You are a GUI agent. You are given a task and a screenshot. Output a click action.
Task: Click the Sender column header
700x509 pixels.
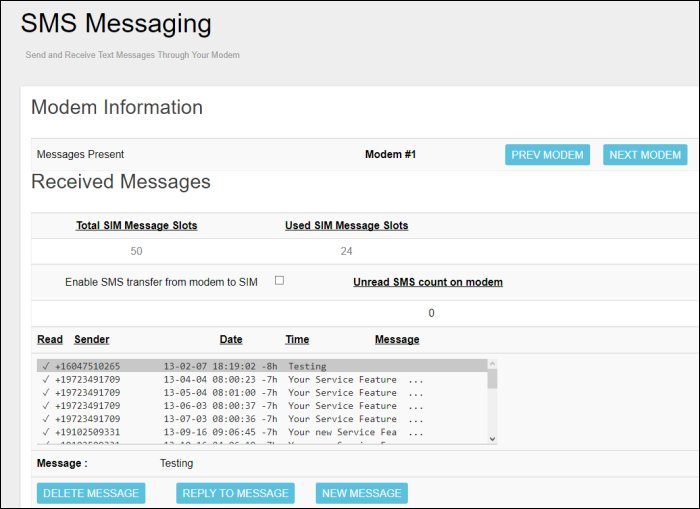tap(92, 340)
